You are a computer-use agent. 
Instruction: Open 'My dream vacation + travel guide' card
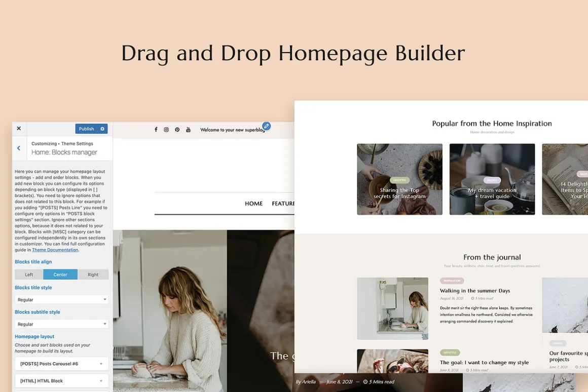[492, 179]
